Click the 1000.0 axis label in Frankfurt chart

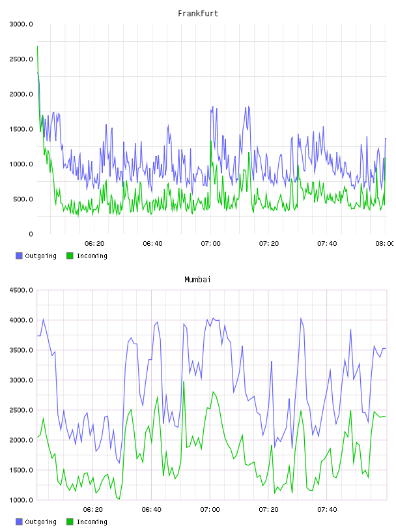point(21,164)
